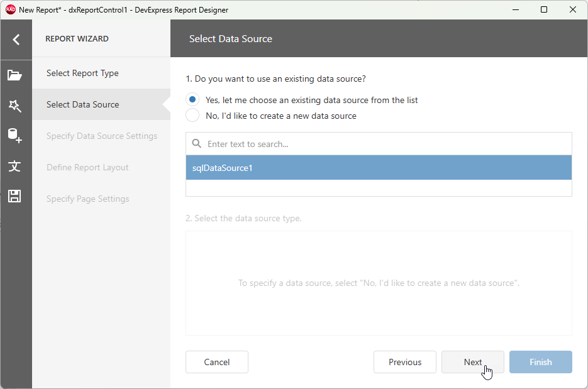This screenshot has width=588, height=389.
Task: Click the Cancel button
Action: tap(217, 362)
